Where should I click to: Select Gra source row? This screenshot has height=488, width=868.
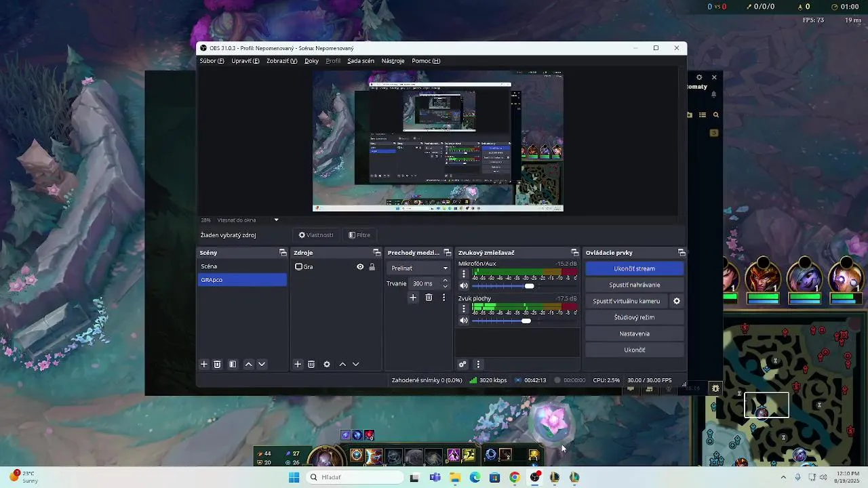(336, 267)
